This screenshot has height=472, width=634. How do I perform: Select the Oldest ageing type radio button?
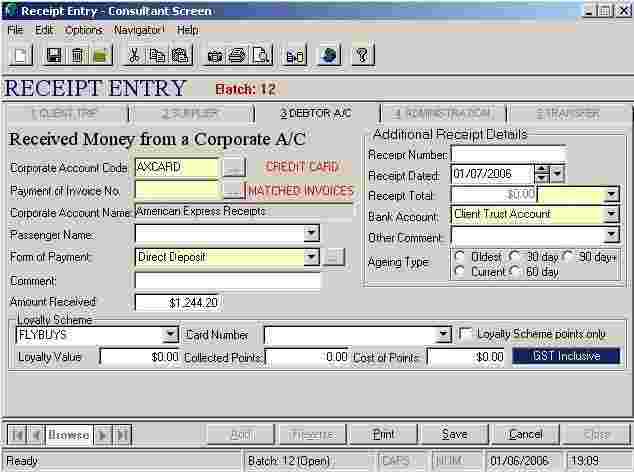coord(460,257)
